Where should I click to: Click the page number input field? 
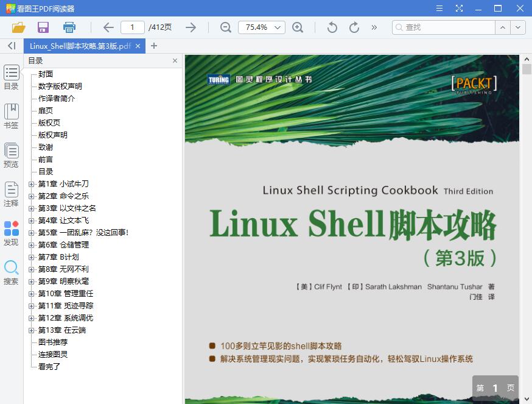pyautogui.click(x=133, y=27)
